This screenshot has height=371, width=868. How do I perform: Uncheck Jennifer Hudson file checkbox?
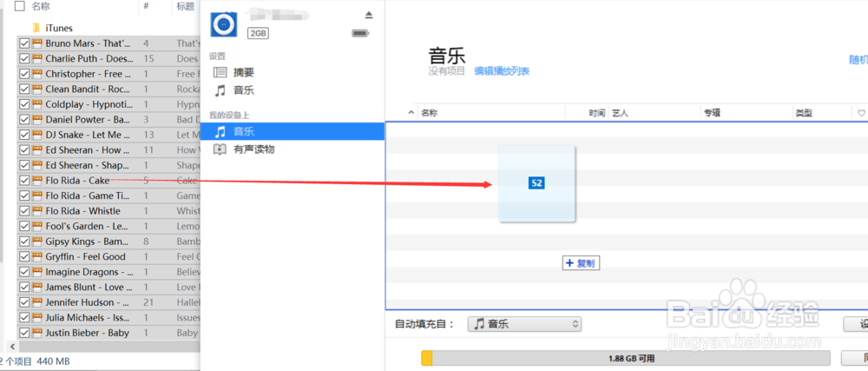[x=23, y=302]
